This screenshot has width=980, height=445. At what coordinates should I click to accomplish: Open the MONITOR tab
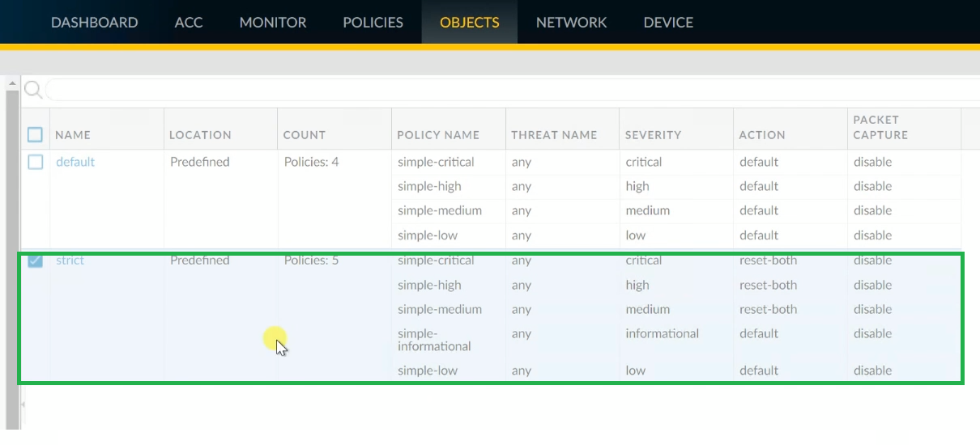(273, 22)
